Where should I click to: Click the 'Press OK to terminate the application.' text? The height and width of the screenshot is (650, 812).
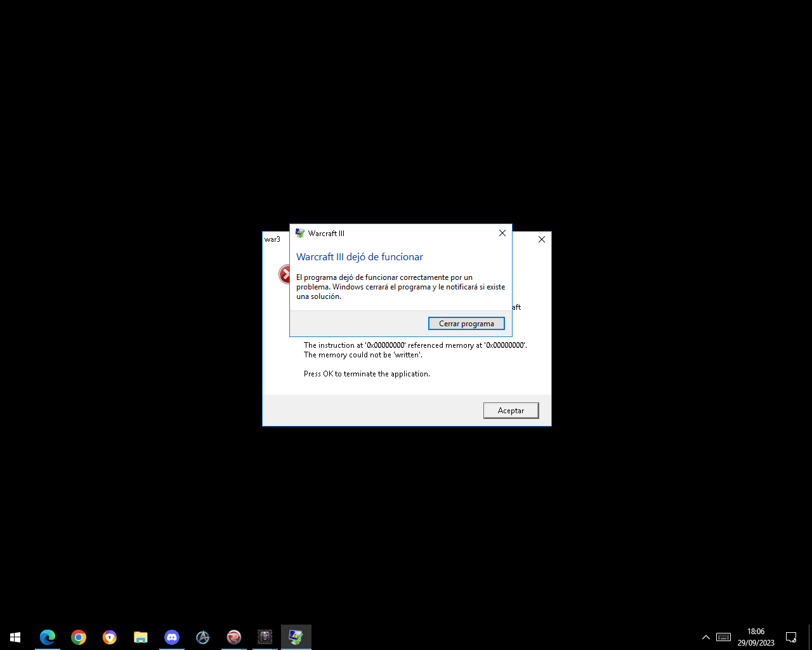pos(367,374)
